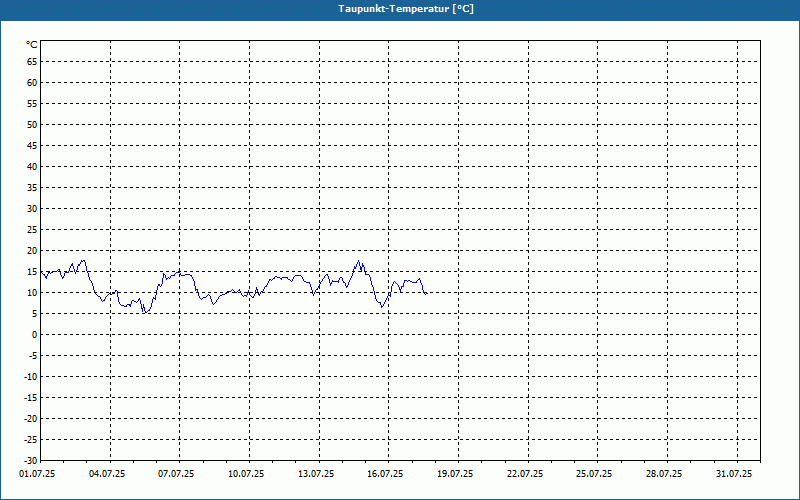Click the '25.07.25' date label
Viewport: 800px width, 500px height.
tap(594, 474)
